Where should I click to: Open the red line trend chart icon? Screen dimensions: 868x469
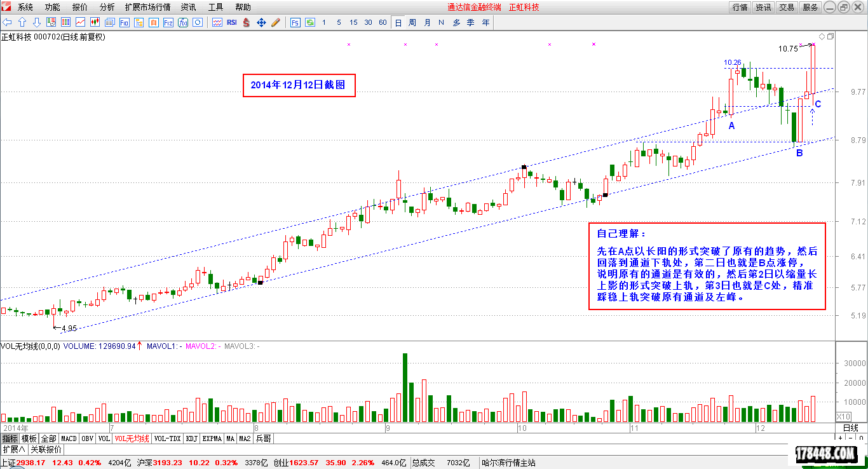coord(80,22)
